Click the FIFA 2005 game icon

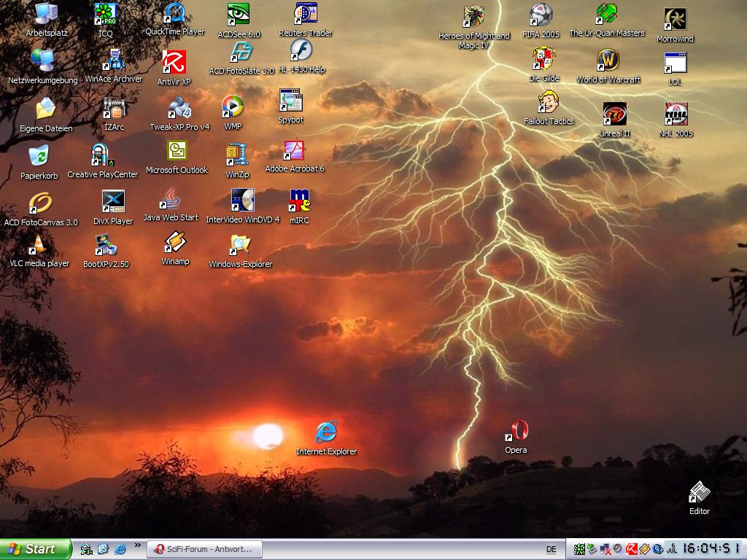541,15
